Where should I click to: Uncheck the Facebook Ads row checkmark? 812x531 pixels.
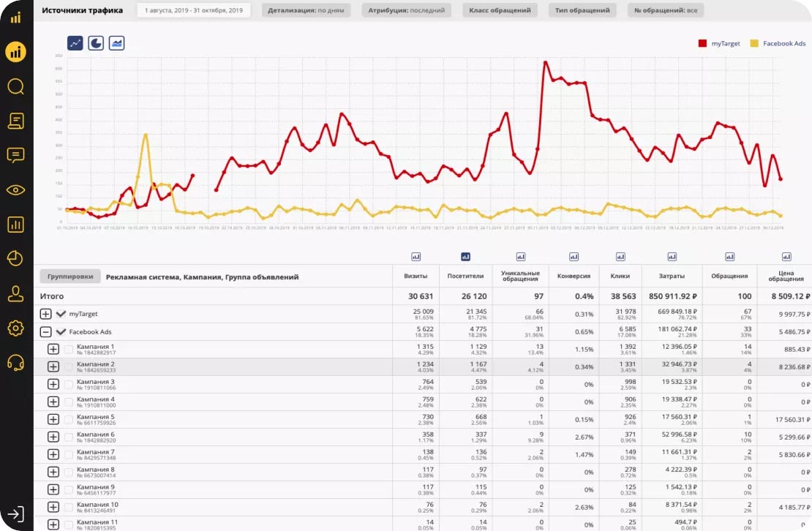[61, 332]
